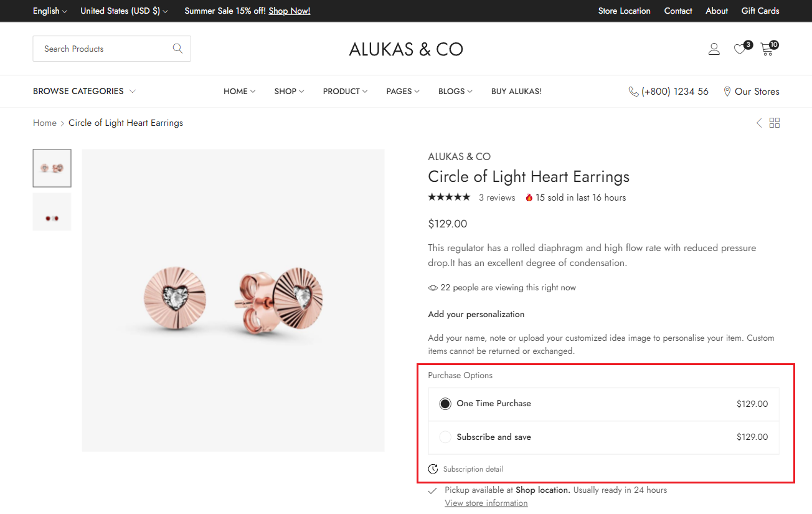Open the wishlist heart icon

740,49
